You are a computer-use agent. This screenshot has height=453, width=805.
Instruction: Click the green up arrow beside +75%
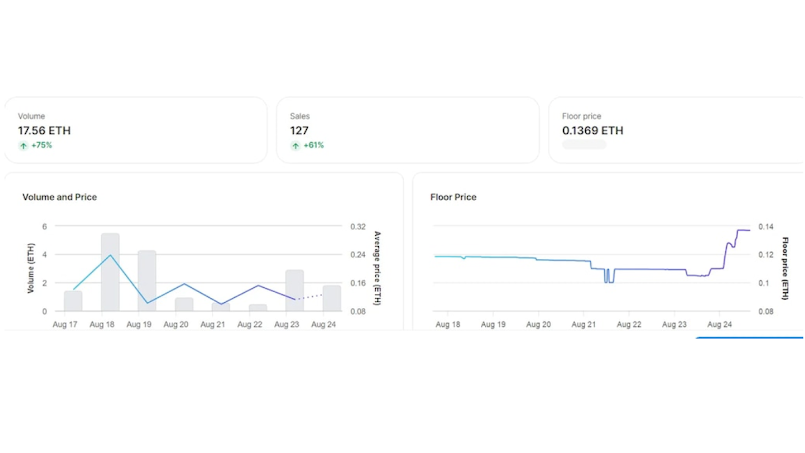click(23, 146)
